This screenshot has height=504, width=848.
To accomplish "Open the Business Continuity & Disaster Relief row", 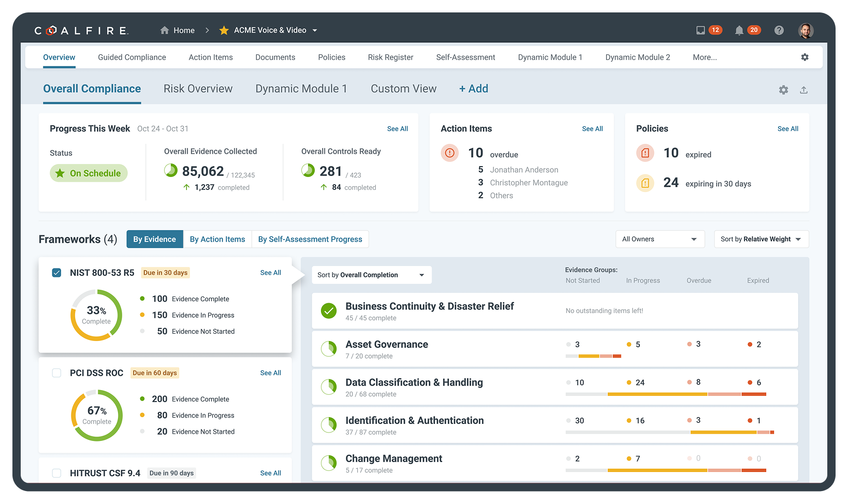I will point(555,311).
